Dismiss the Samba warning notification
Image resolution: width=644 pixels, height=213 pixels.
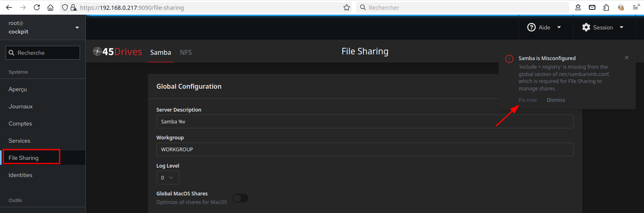556,100
